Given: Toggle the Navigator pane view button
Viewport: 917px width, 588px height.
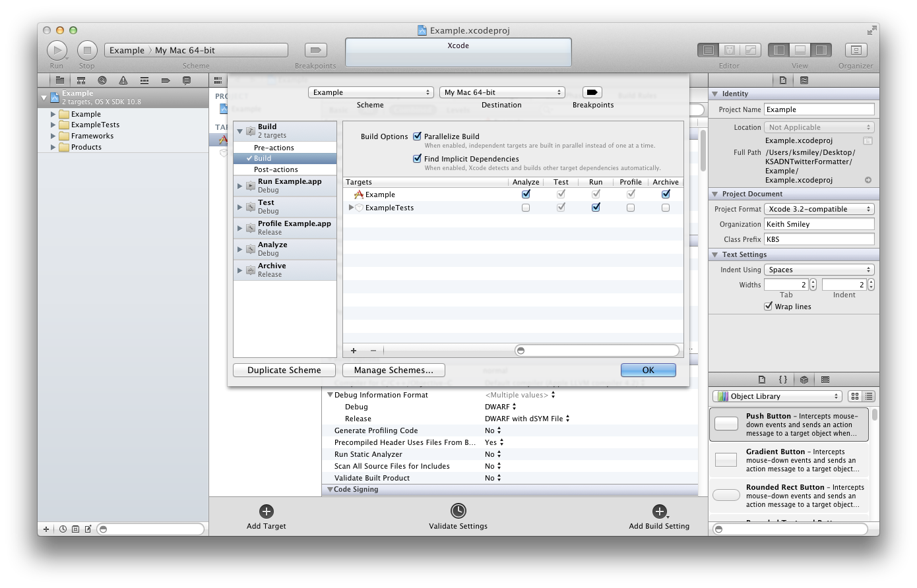Looking at the screenshot, I should (779, 50).
